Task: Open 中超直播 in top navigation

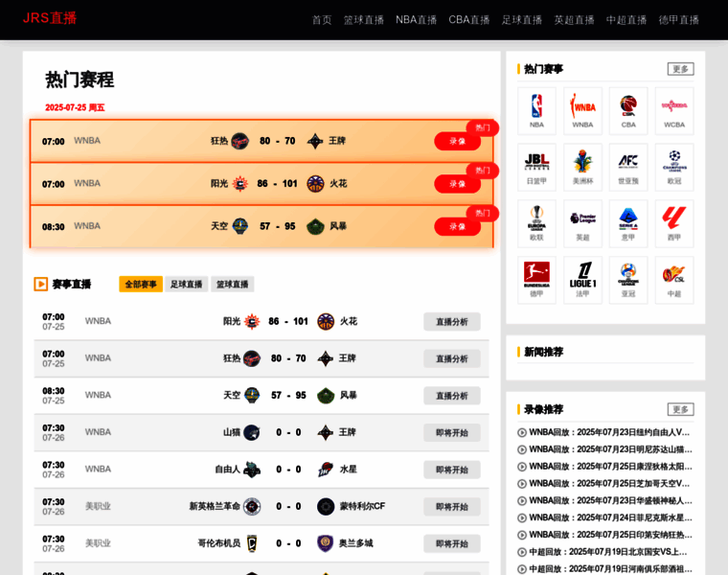Action: pyautogui.click(x=626, y=20)
